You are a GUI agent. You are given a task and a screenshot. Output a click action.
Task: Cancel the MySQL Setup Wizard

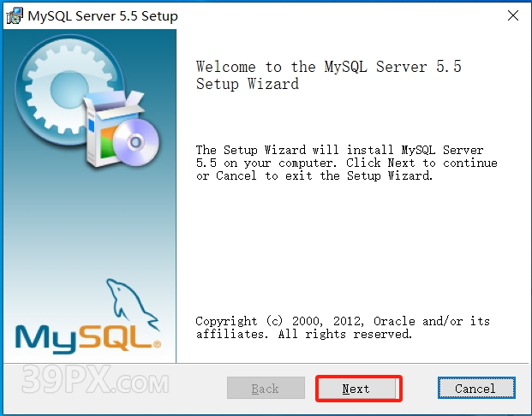click(475, 388)
